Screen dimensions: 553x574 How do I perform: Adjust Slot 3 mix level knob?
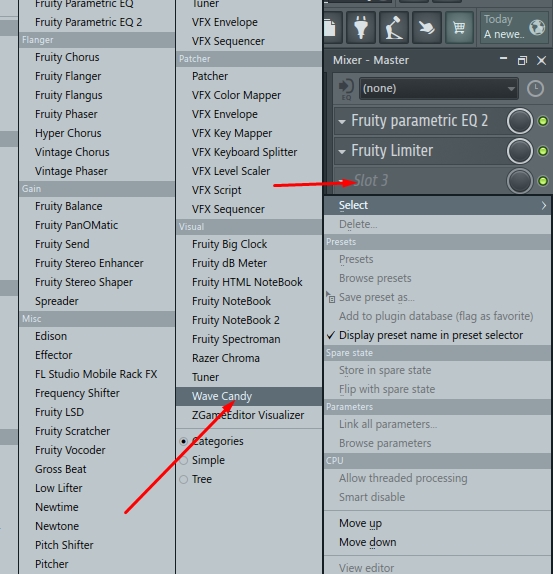tap(519, 181)
